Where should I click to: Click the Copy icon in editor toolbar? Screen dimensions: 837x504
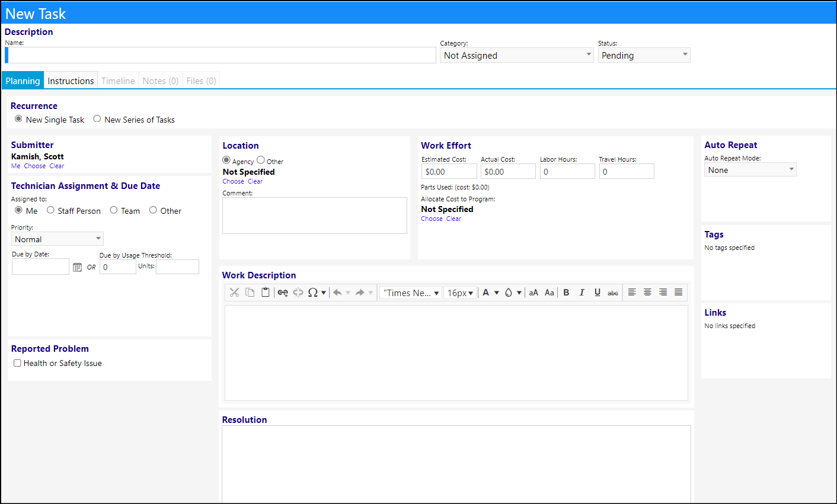coord(250,293)
